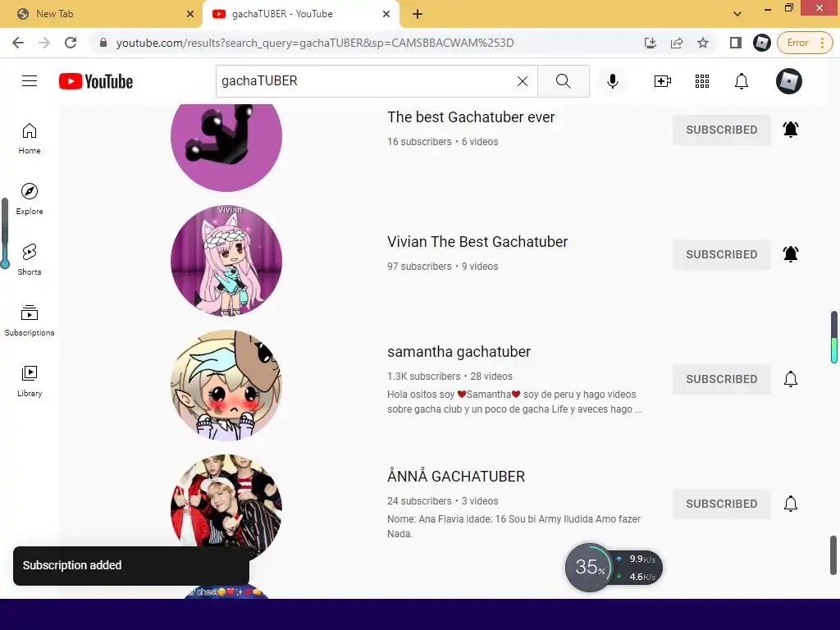Click the install app icon in address bar
The image size is (840, 630).
click(651, 43)
